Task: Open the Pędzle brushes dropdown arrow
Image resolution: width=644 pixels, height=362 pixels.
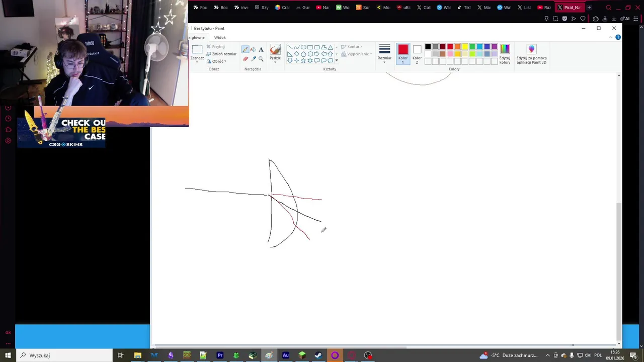Action: coord(275,62)
